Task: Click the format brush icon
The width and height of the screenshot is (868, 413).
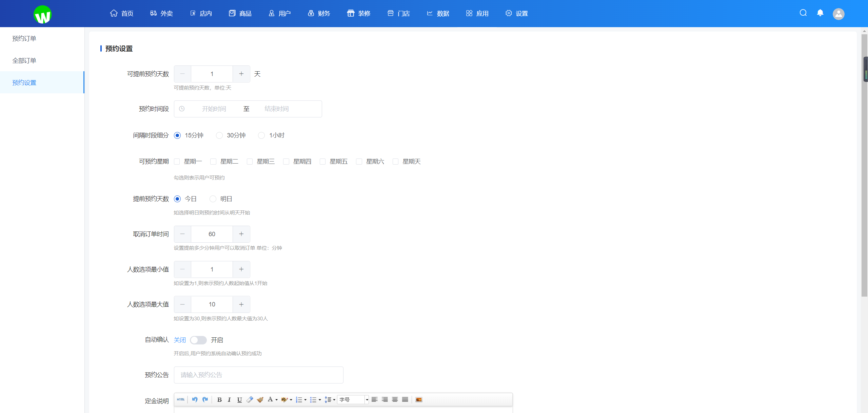Action: (x=260, y=399)
